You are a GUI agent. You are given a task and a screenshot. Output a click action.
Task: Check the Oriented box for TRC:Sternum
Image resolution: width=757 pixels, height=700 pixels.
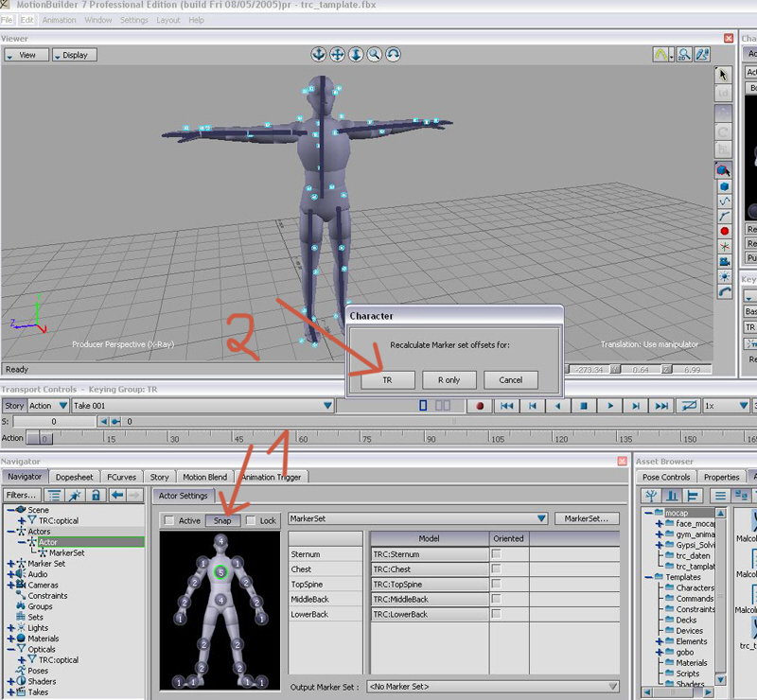point(496,554)
